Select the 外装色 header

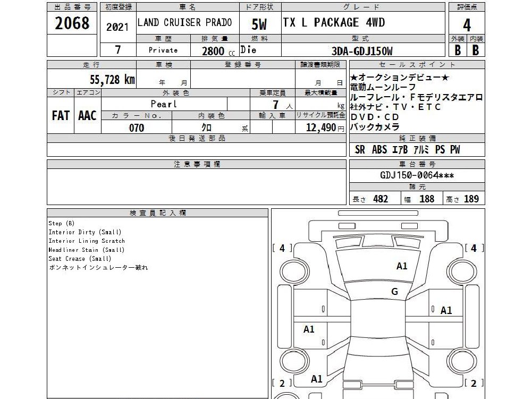click(176, 92)
